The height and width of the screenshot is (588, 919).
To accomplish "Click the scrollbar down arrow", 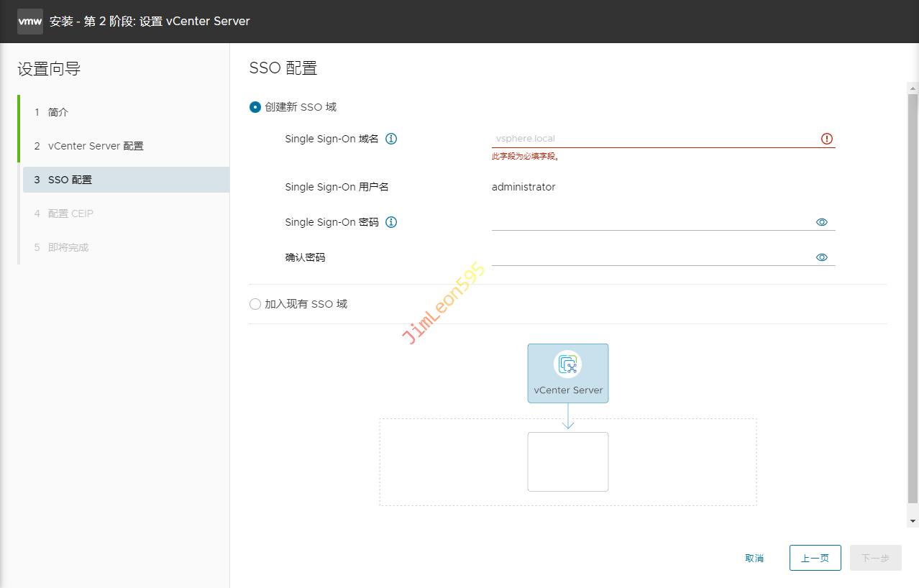I will click(x=913, y=520).
